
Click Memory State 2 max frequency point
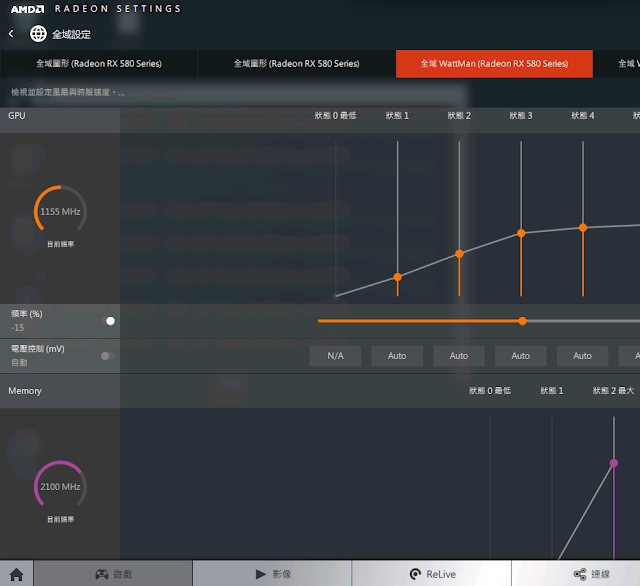(x=614, y=463)
